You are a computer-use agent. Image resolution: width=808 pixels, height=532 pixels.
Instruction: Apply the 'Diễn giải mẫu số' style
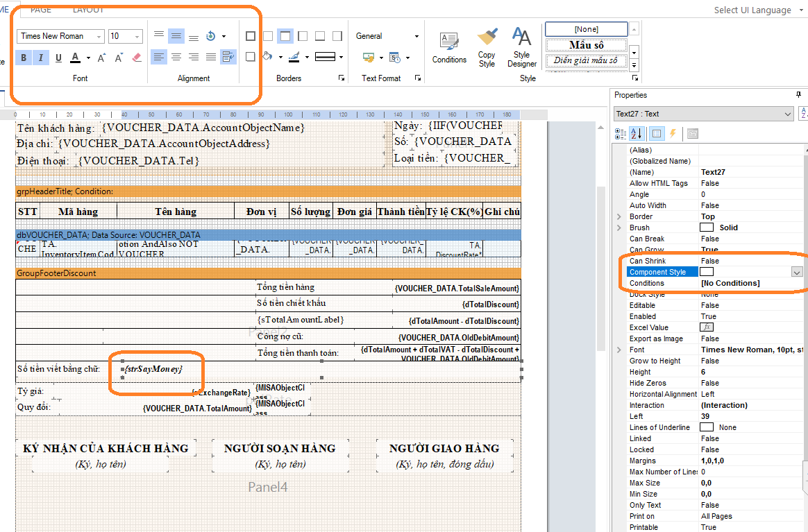[x=586, y=60]
